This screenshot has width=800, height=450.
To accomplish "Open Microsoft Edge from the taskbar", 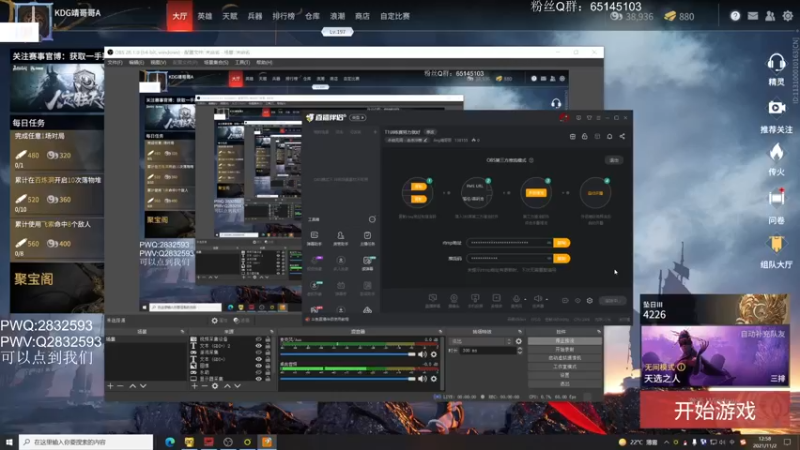I will (x=170, y=442).
